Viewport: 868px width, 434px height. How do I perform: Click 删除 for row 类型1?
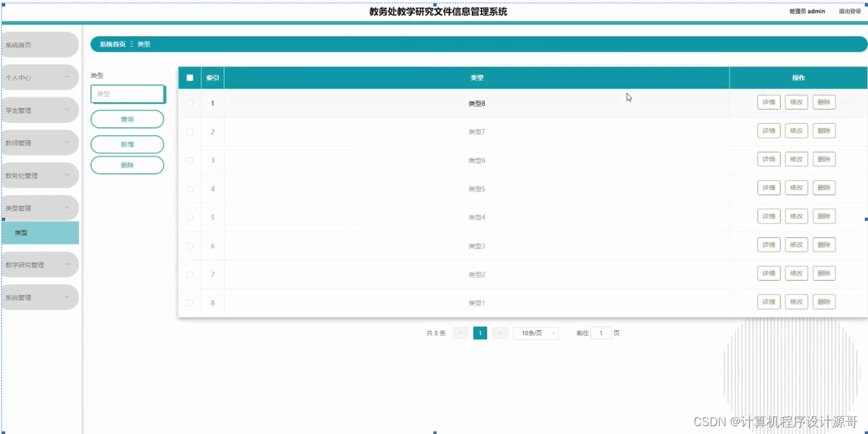point(824,302)
